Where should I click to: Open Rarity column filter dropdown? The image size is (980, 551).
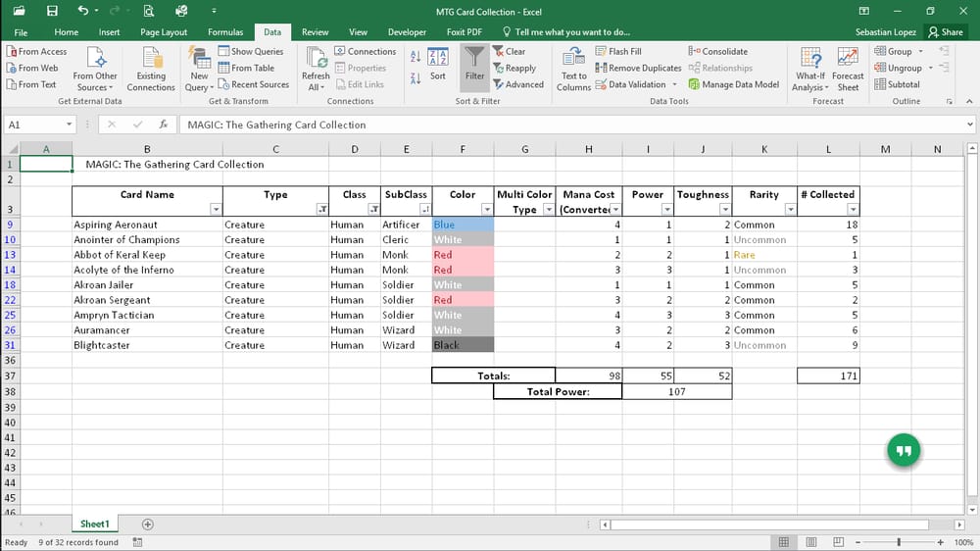(790, 210)
